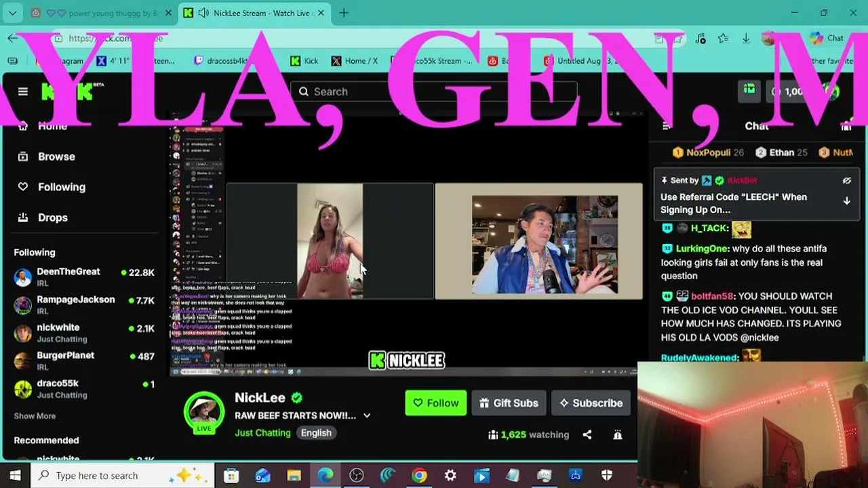Open BurgerPlanet's channel from Following

[x=84, y=361]
